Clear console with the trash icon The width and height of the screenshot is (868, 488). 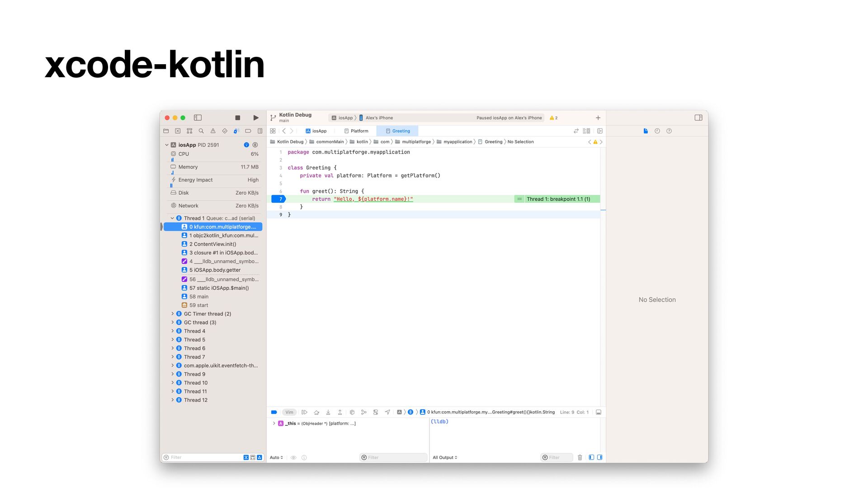click(580, 458)
